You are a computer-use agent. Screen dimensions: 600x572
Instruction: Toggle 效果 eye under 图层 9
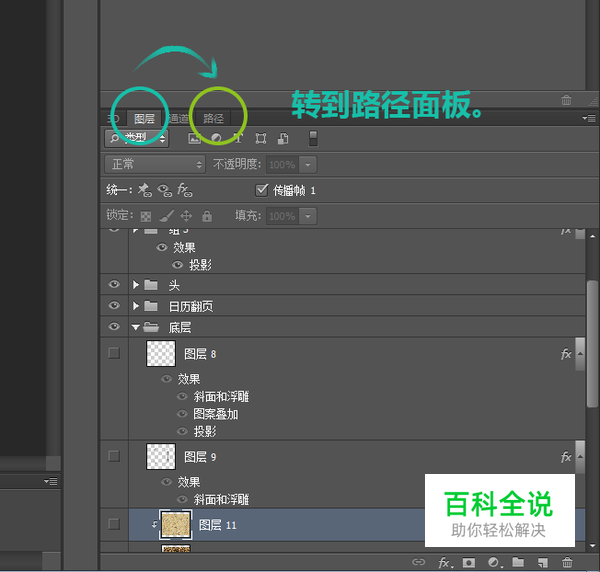[166, 482]
